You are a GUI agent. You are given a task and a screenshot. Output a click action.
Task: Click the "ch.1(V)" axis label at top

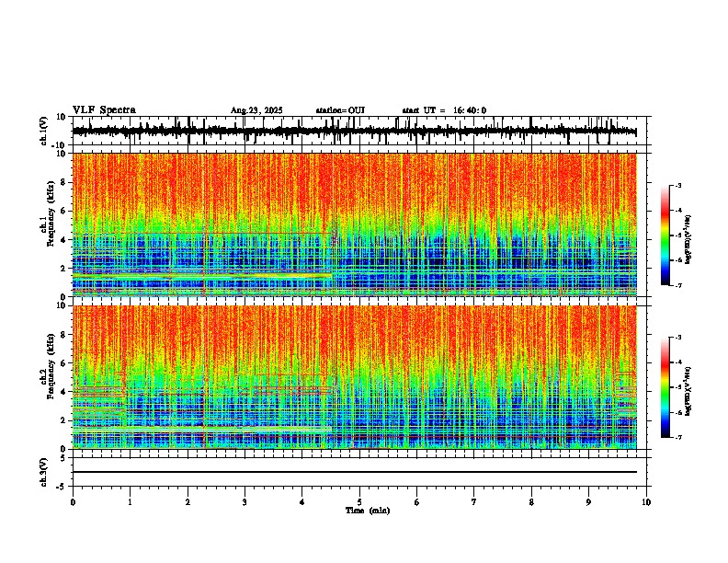[x=44, y=131]
